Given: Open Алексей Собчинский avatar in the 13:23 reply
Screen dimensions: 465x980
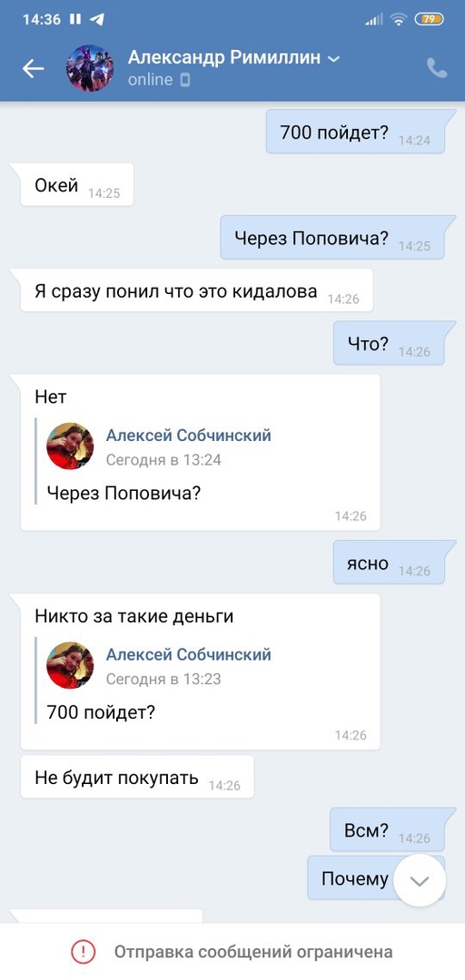Looking at the screenshot, I should [70, 665].
